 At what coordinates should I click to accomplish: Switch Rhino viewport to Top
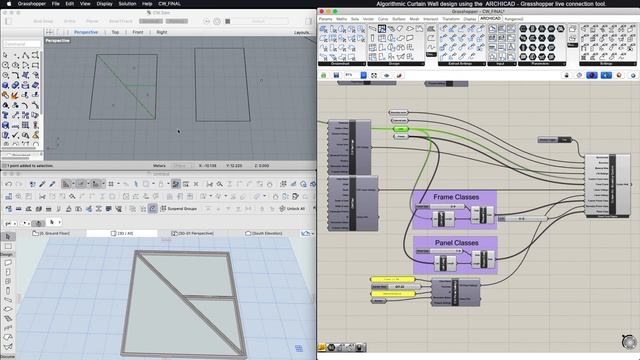(115, 32)
